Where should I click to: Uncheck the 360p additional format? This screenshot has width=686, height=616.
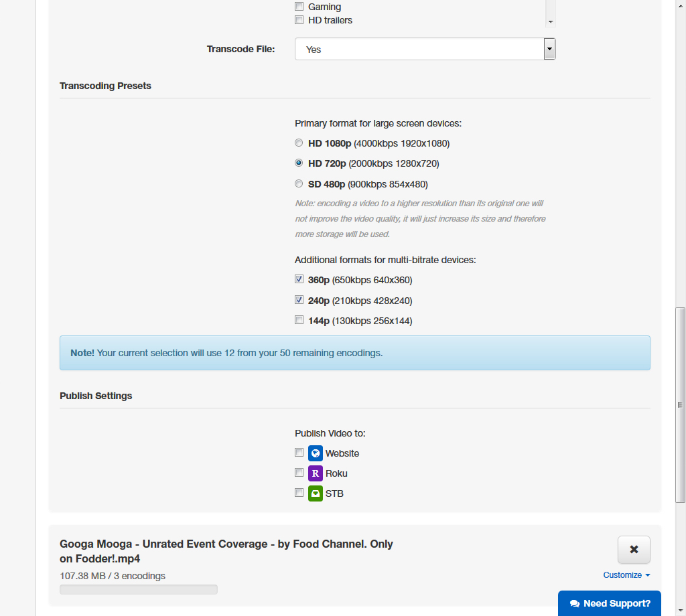[x=299, y=279]
